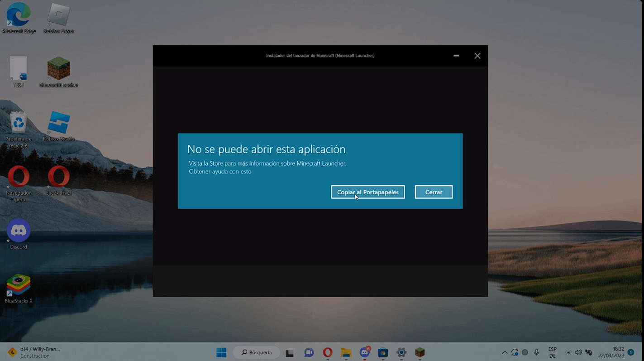Screen dimensions: 644x361
Task: Select the Sneak Thief desktop icon
Action: pyautogui.click(x=59, y=180)
